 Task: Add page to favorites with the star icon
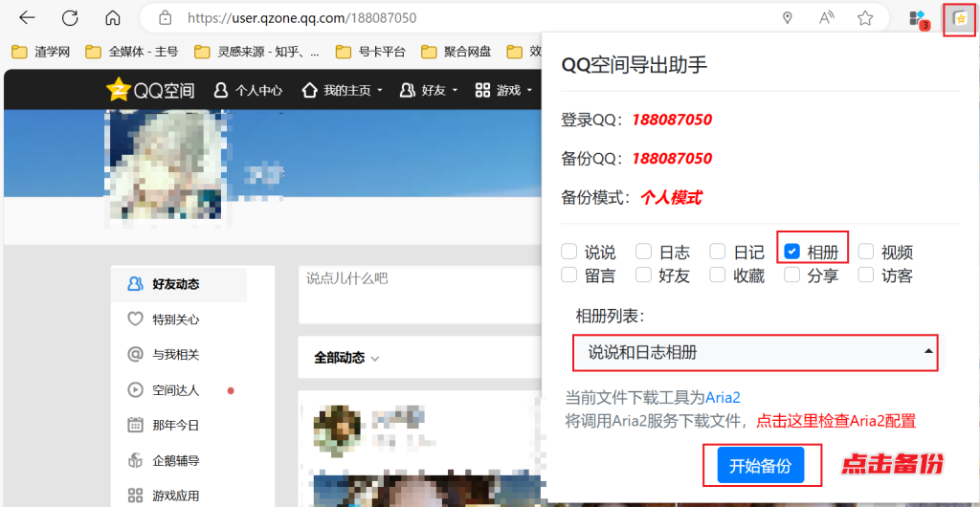click(x=865, y=18)
